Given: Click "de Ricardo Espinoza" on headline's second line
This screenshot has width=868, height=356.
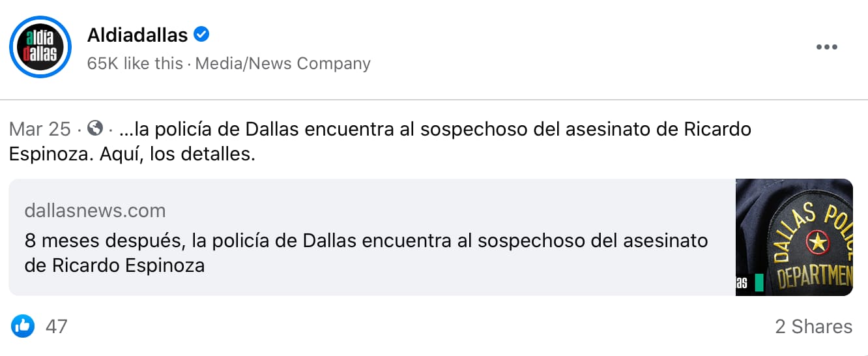Looking at the screenshot, I should 115,265.
